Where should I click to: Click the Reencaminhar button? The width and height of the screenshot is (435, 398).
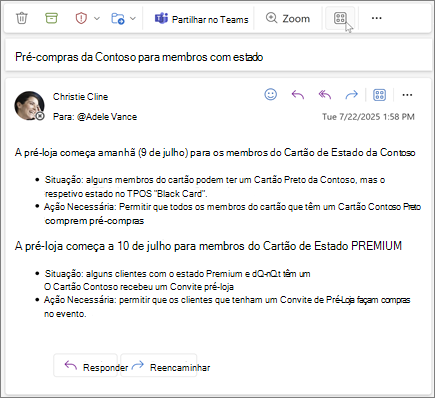point(158,365)
